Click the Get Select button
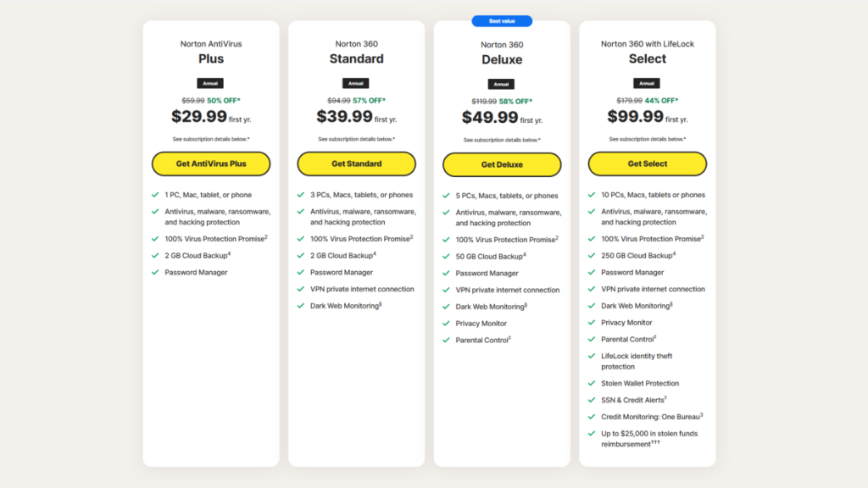This screenshot has width=868, height=488. [x=648, y=164]
